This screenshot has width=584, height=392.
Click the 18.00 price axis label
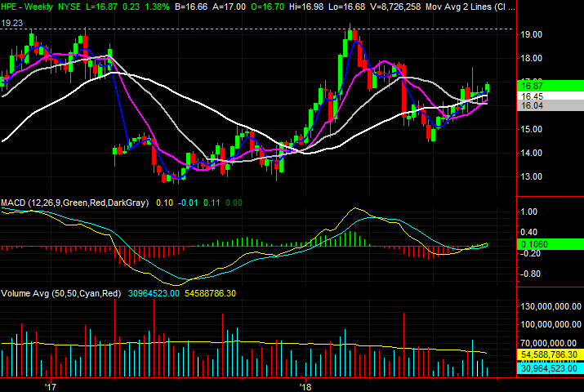point(531,58)
